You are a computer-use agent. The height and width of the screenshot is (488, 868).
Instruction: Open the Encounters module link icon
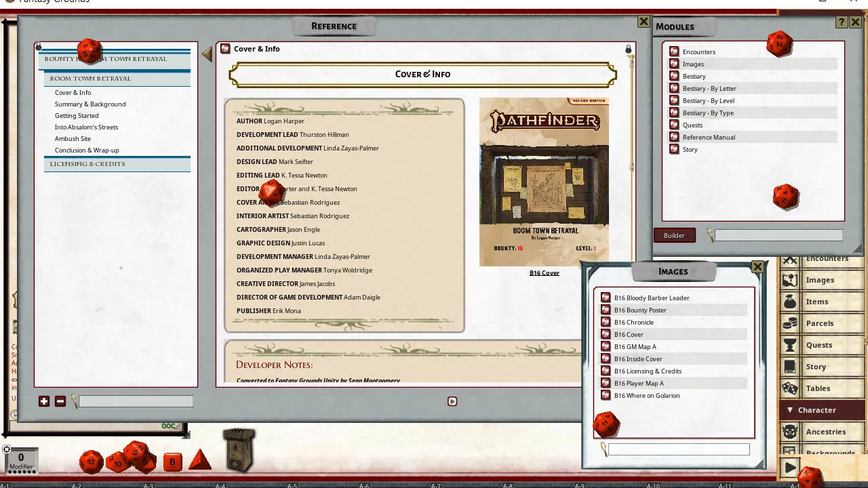(x=674, y=52)
